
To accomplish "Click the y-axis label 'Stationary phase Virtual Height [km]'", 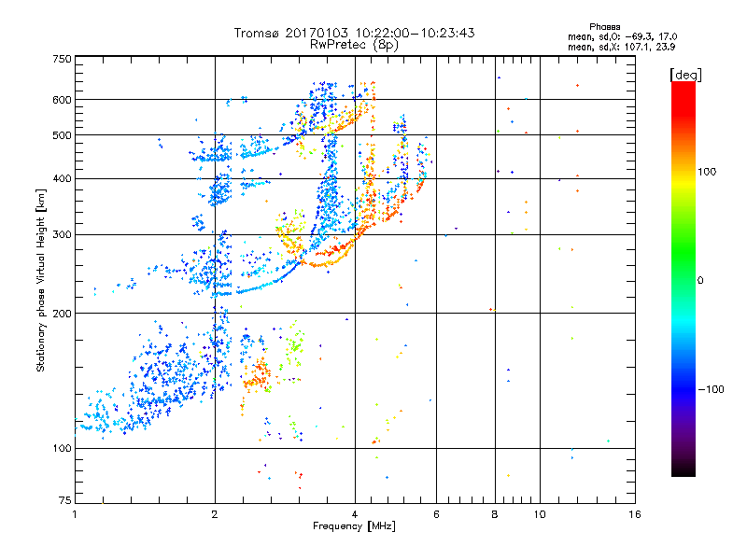I will [x=40, y=281].
